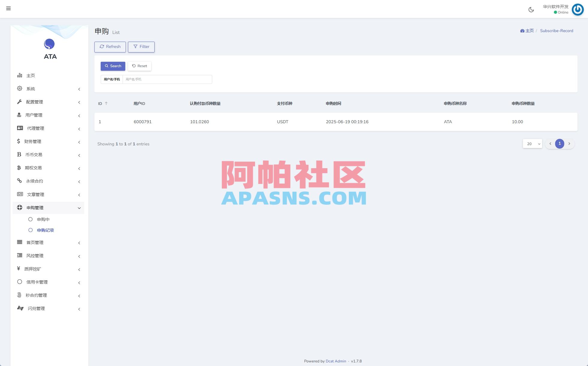The height and width of the screenshot is (366, 588).
Task: Click the 用户名/手机 search input field
Action: click(167, 79)
